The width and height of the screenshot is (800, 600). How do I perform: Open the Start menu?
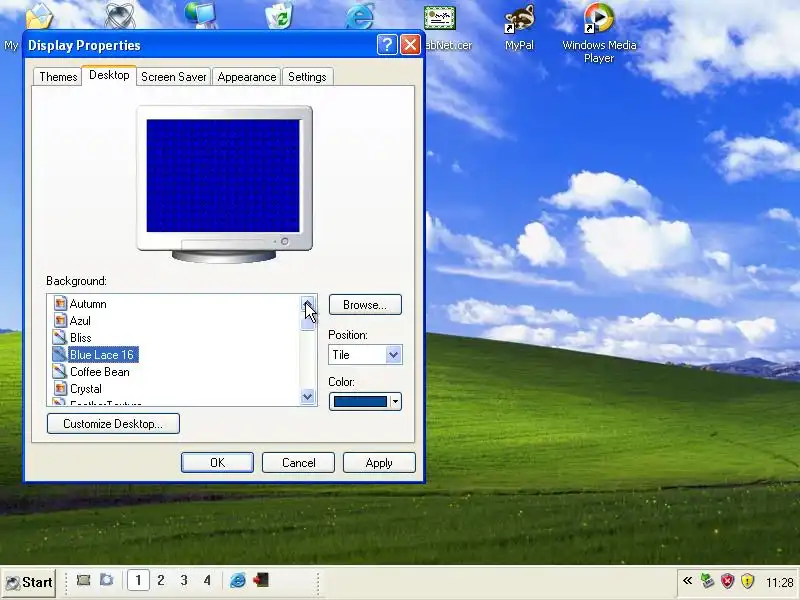[29, 582]
